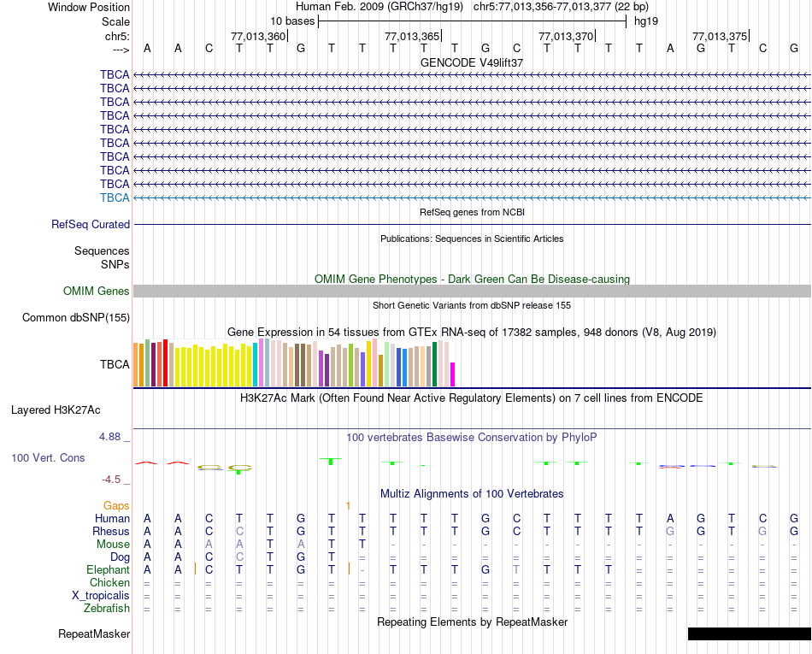Click position marker 77,013,360
Screen dimensions: 812x654
tap(258, 36)
